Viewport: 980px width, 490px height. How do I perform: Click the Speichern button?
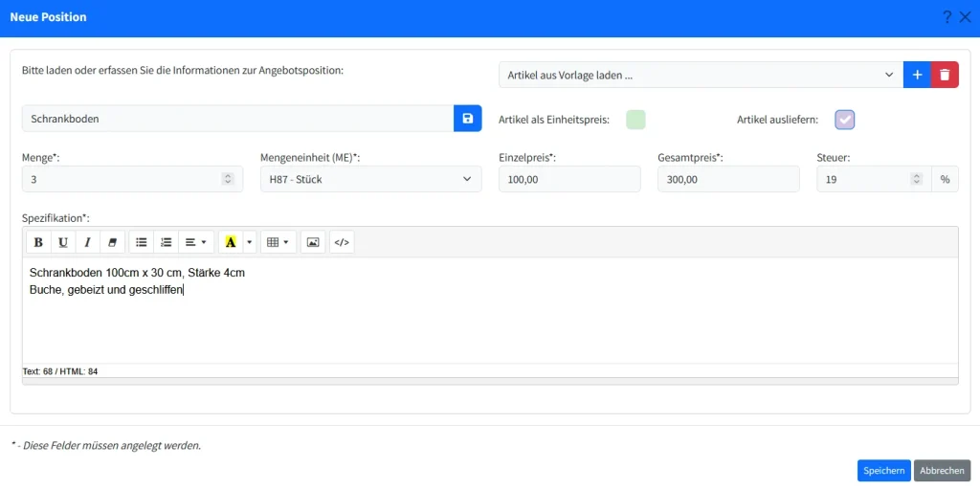point(883,471)
